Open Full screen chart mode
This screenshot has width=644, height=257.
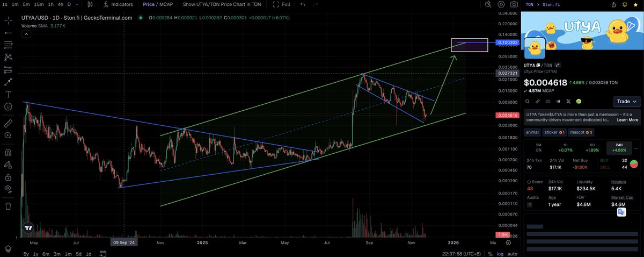pos(281,4)
